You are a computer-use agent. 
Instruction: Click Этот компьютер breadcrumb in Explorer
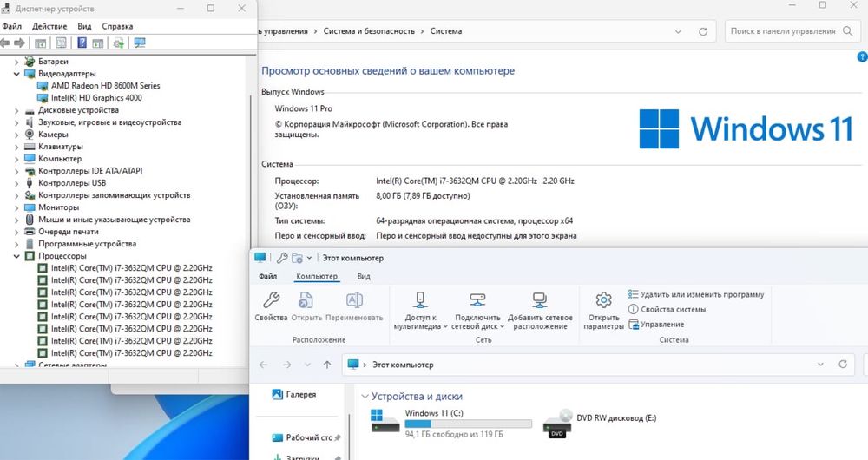(403, 365)
